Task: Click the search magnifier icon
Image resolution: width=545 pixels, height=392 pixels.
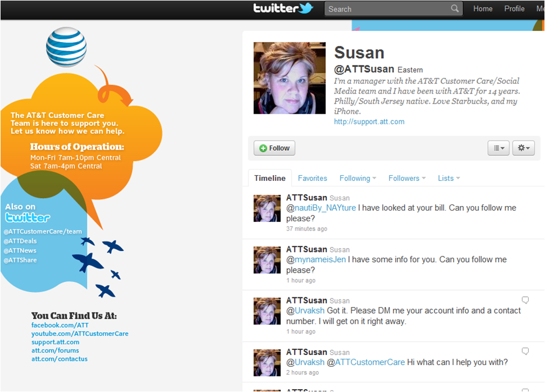Action: click(455, 8)
